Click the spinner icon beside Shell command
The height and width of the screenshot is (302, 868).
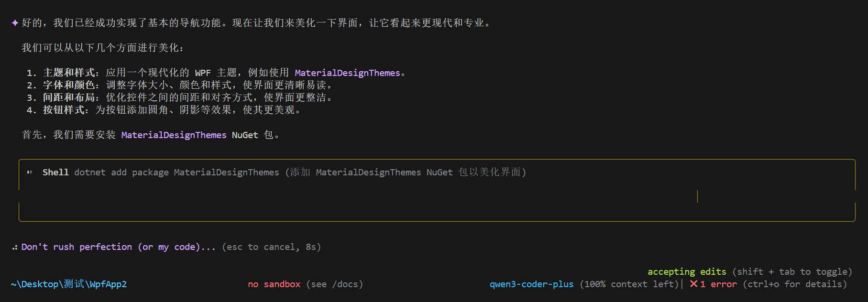point(30,173)
